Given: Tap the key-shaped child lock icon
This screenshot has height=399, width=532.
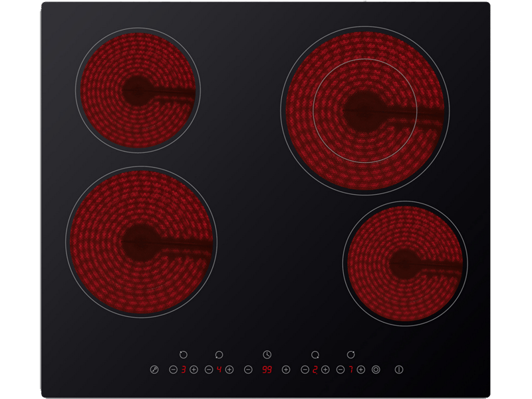Looking at the screenshot, I should coord(154,370).
